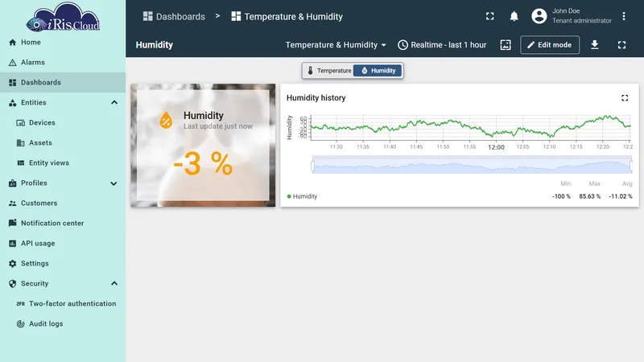Click right handle of chart range slider

click(631, 166)
